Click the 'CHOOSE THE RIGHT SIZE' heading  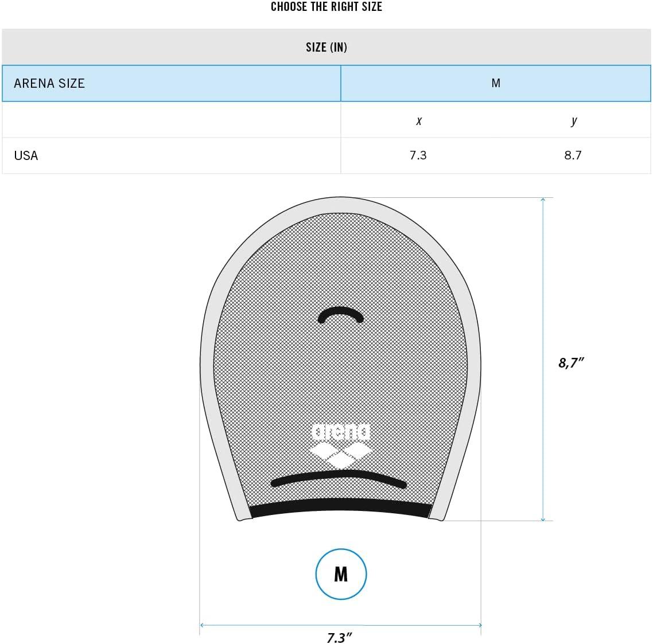326,7
